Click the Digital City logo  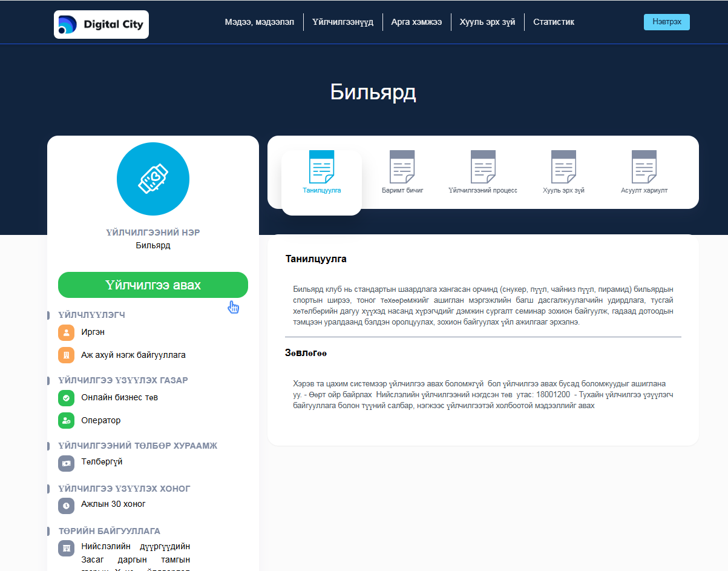coord(101,25)
